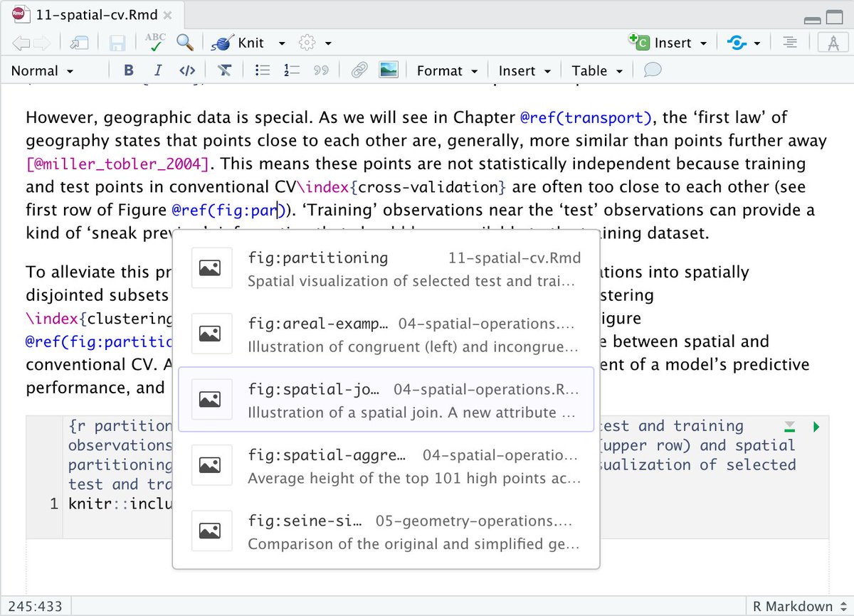This screenshot has width=854, height=616.
Task: Insert hyperlink icon
Action: (x=359, y=70)
